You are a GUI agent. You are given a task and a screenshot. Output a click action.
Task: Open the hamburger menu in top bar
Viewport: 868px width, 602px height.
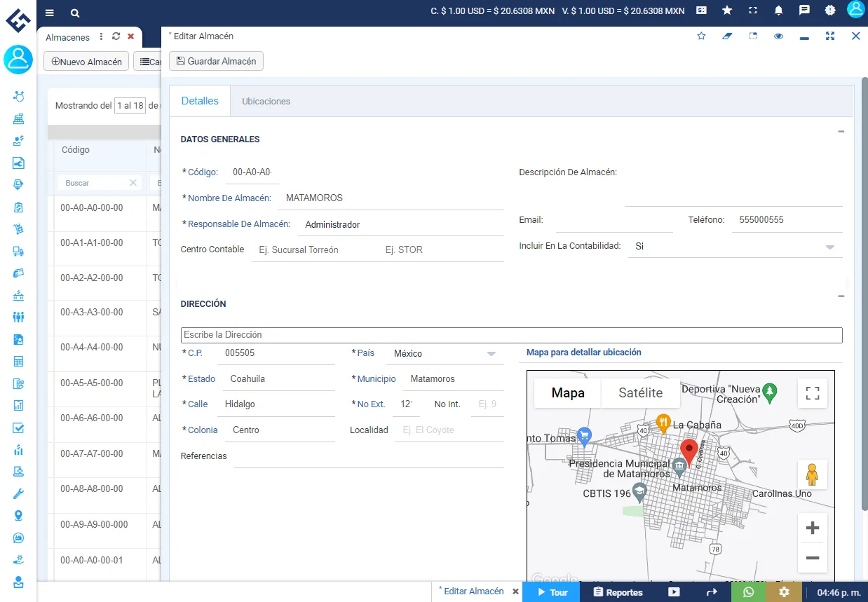tap(49, 13)
